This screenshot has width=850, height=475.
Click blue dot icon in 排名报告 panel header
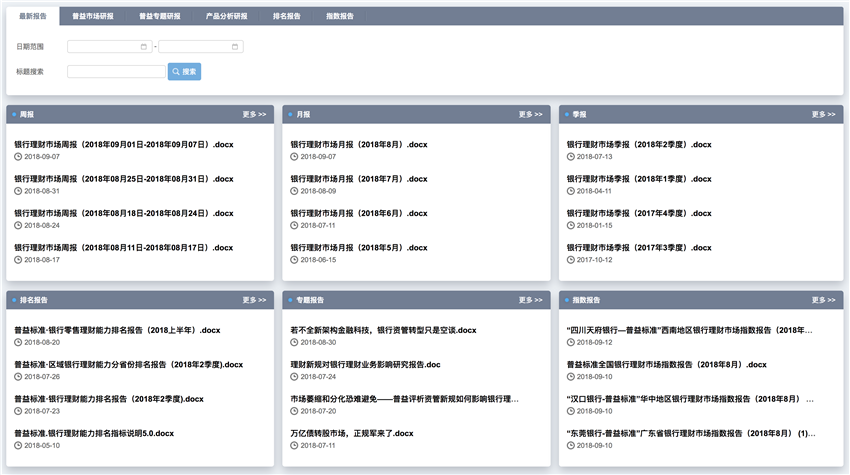click(14, 299)
